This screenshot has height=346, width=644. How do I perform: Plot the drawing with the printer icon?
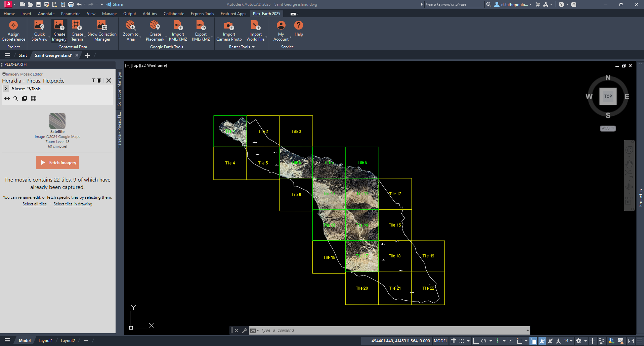(x=71, y=4)
